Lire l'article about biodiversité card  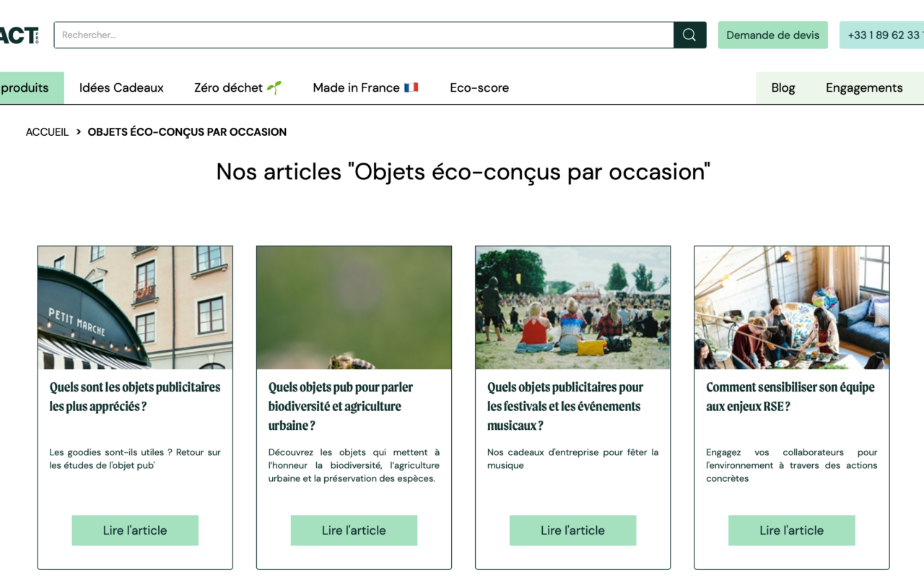[354, 530]
